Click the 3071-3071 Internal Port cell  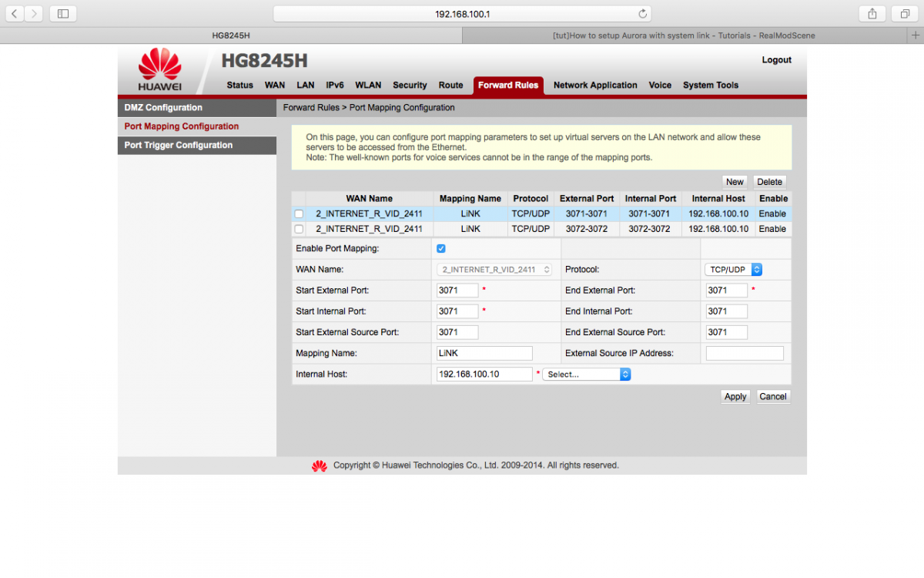[650, 214]
